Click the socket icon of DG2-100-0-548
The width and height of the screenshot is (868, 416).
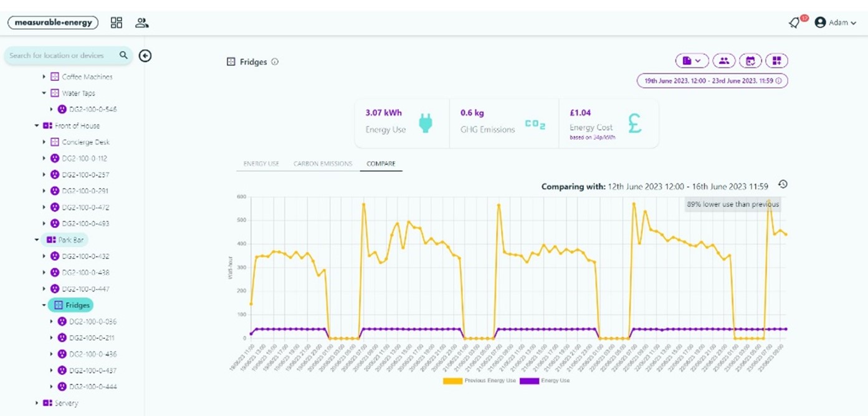62,109
